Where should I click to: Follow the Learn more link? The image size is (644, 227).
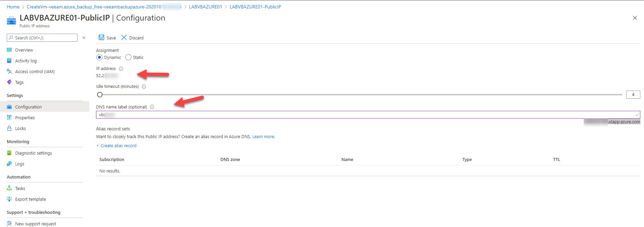pos(263,137)
